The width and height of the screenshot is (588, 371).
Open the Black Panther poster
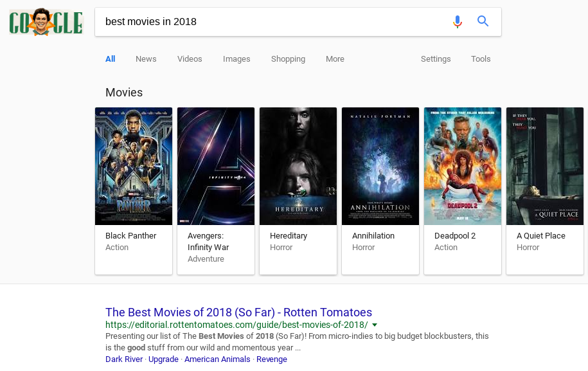pos(134,166)
